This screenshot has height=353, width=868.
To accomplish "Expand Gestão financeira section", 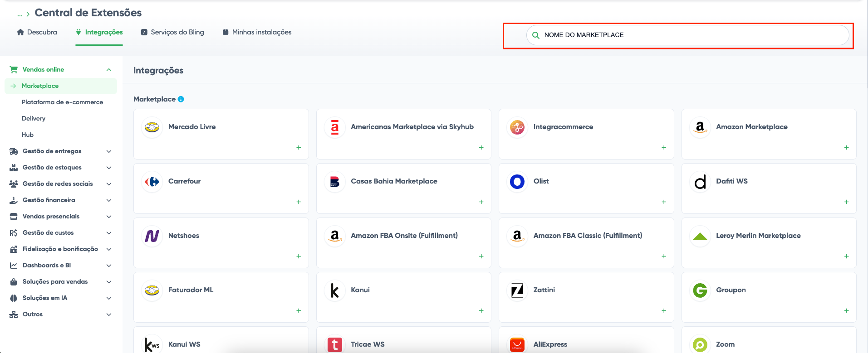I will [x=109, y=200].
